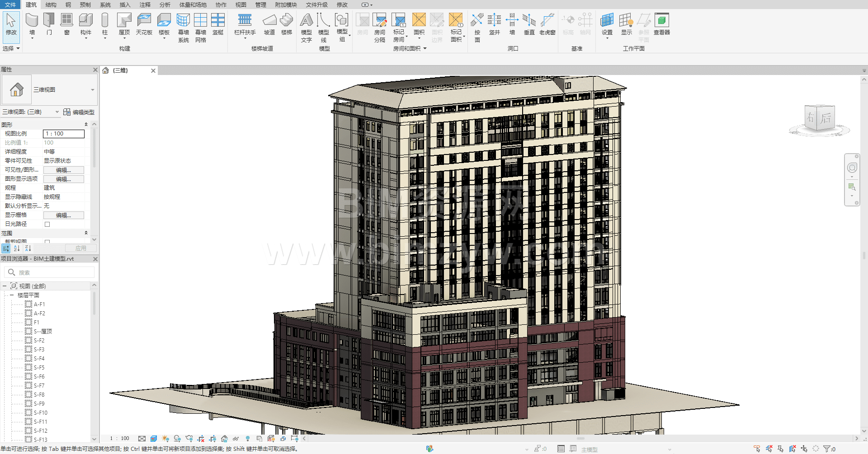
Task: Select the 墙 (Wall) tool
Action: pos(32,24)
